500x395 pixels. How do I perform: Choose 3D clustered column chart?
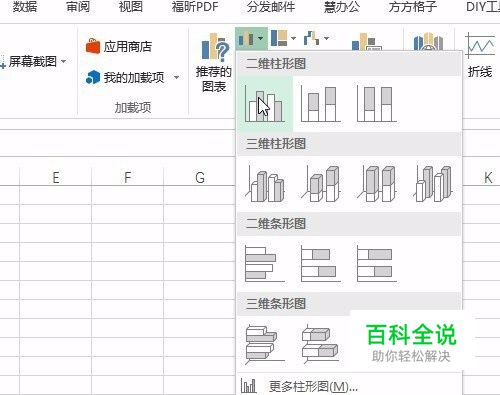click(x=265, y=184)
